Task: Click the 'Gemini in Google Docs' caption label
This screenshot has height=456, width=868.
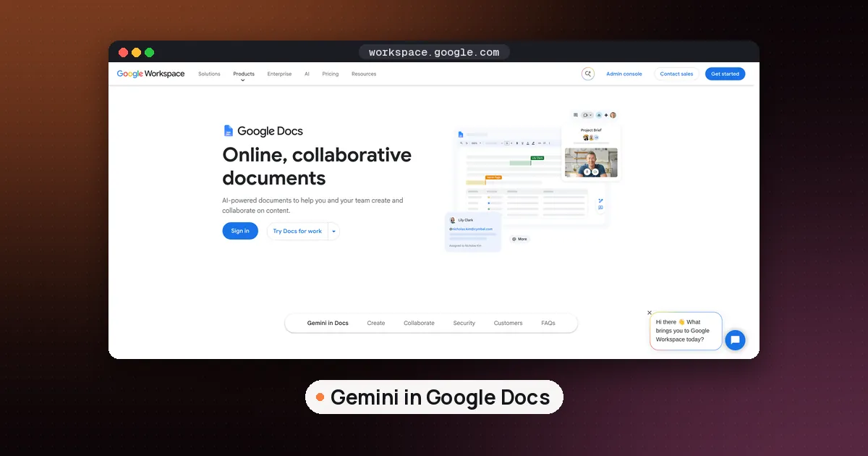Action: click(434, 397)
